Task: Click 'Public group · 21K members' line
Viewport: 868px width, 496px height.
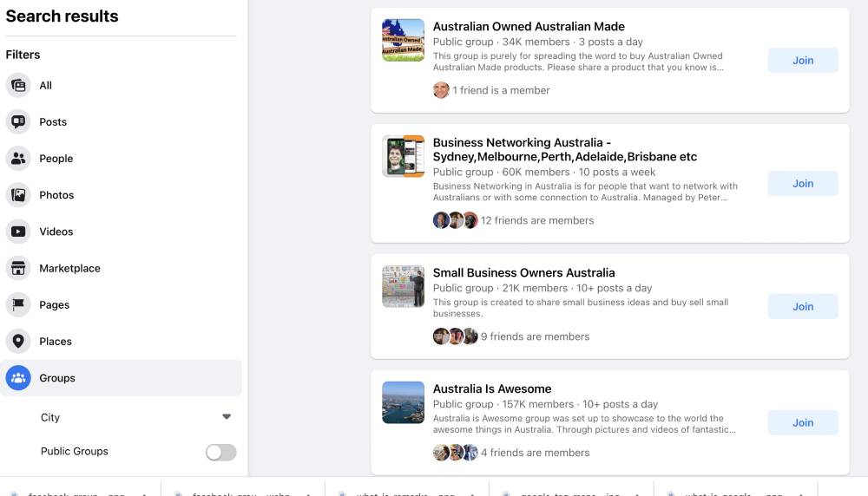Action: 542,288
